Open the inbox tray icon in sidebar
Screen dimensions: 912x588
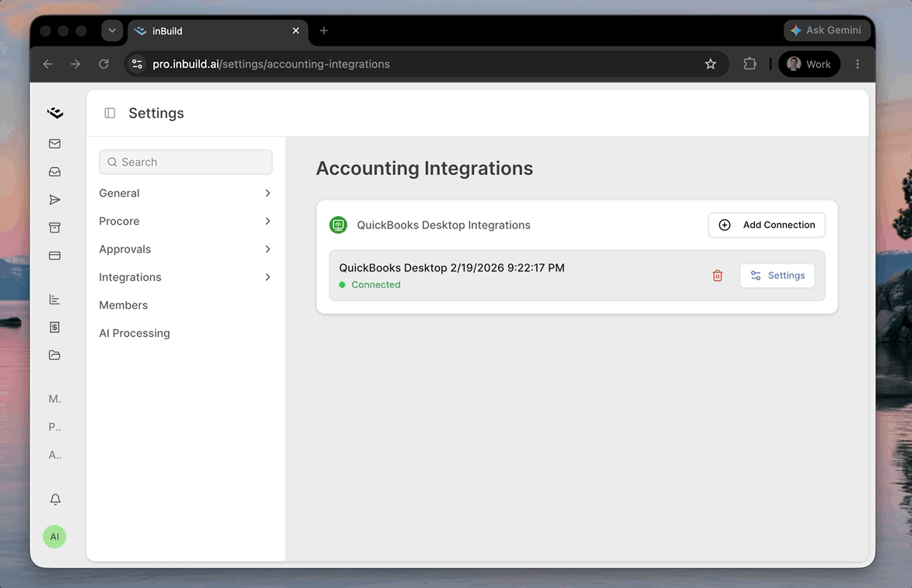[x=54, y=172]
